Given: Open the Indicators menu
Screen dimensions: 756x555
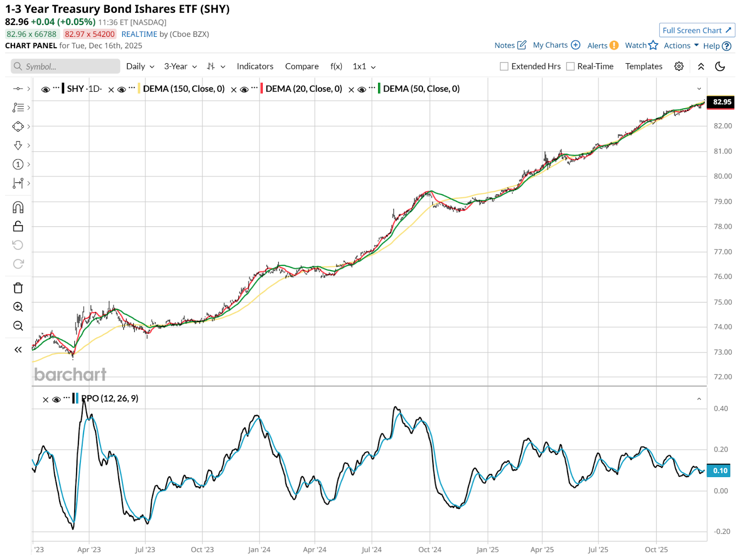Looking at the screenshot, I should 255,67.
